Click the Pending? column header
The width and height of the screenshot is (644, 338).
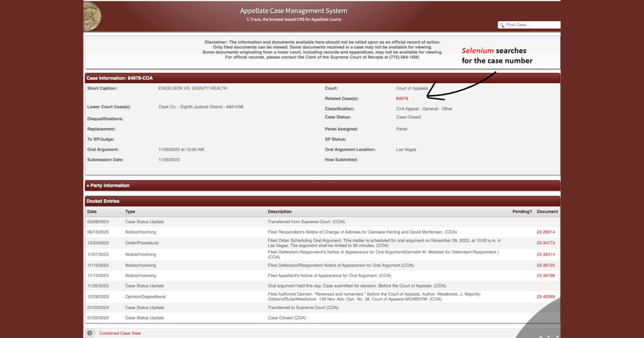point(522,211)
